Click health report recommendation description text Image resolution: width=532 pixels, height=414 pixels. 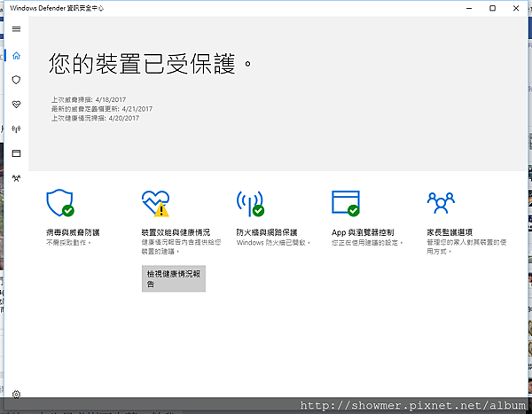pyautogui.click(x=181, y=247)
